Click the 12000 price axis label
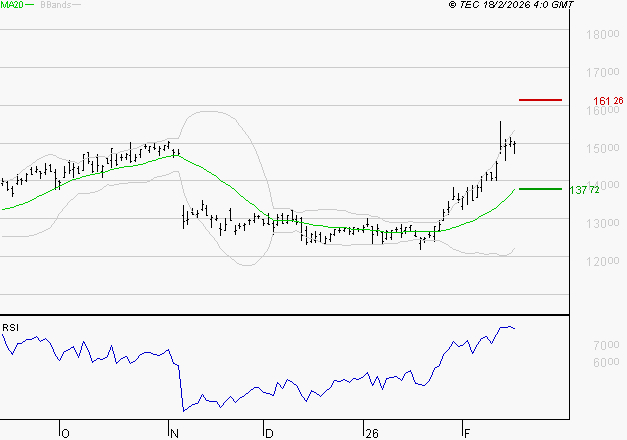 [x=603, y=262]
